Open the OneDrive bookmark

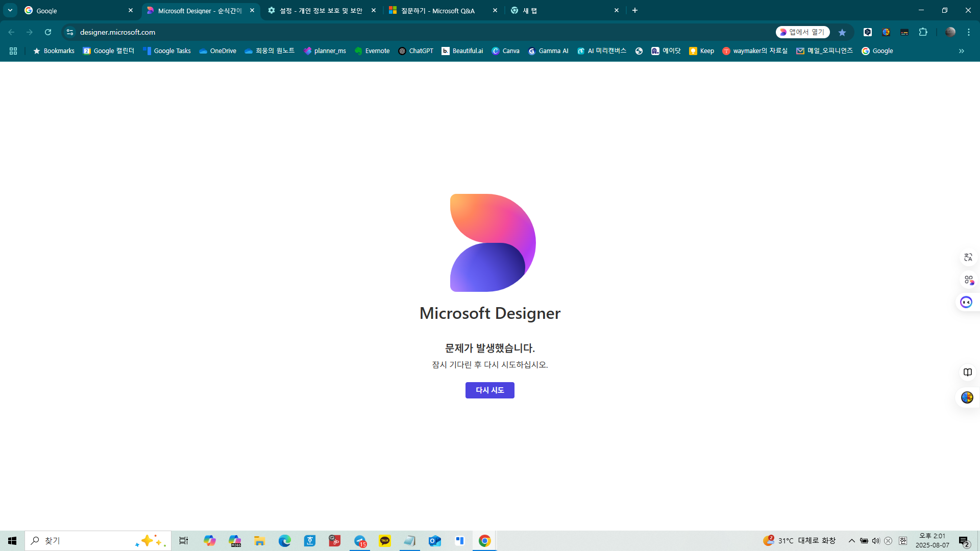(x=218, y=51)
